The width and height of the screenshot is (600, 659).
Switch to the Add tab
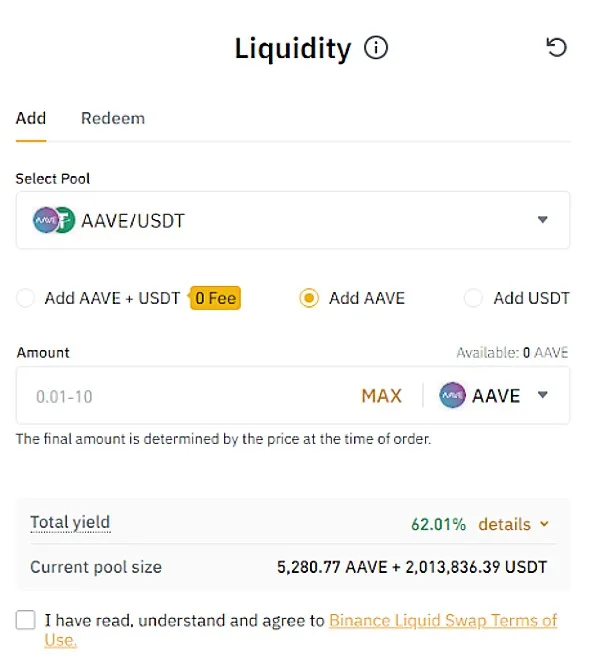[31, 118]
